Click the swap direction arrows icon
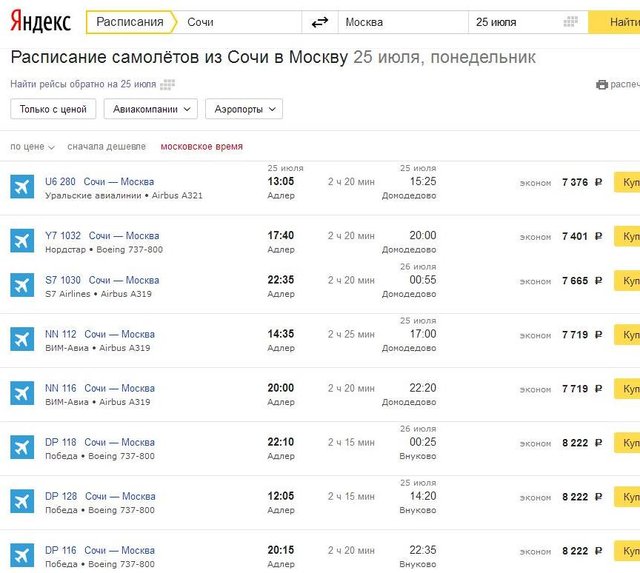The width and height of the screenshot is (640, 573). (320, 22)
